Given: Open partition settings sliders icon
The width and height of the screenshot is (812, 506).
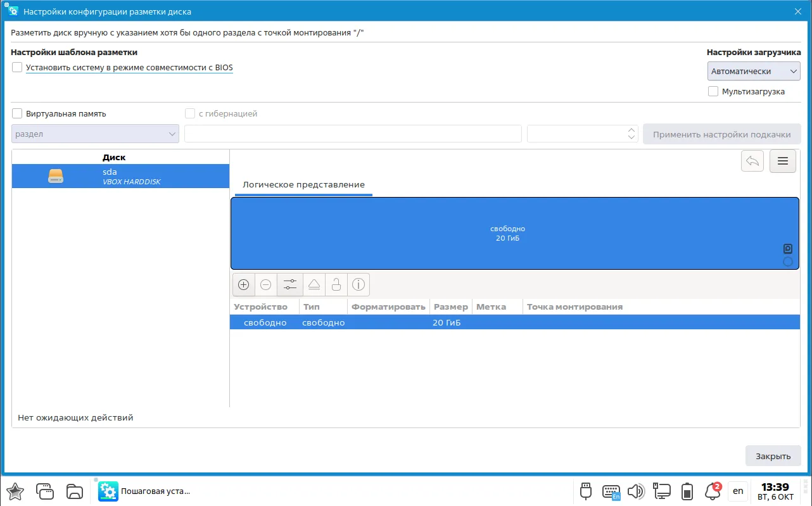Looking at the screenshot, I should 290,285.
